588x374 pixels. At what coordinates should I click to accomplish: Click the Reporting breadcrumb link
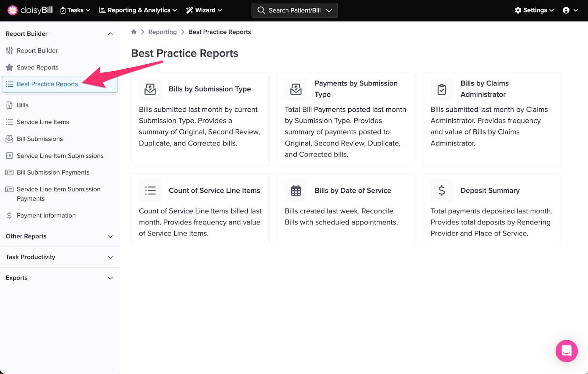click(162, 32)
